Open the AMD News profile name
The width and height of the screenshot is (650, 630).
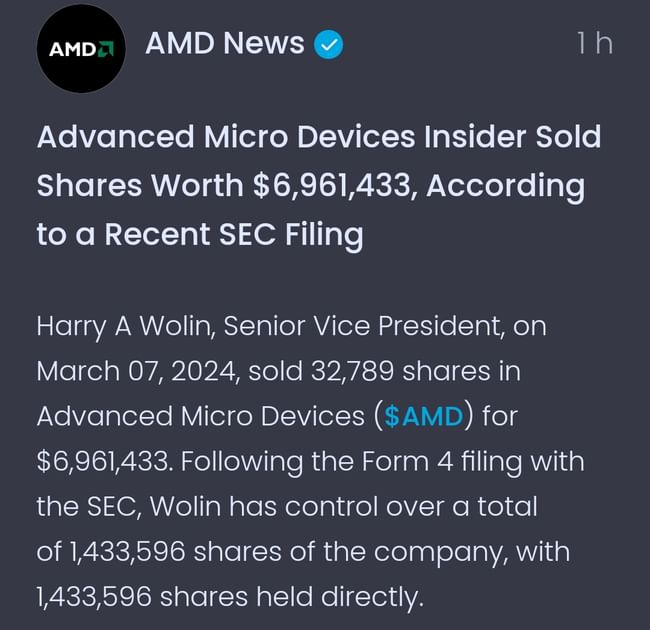(x=225, y=44)
